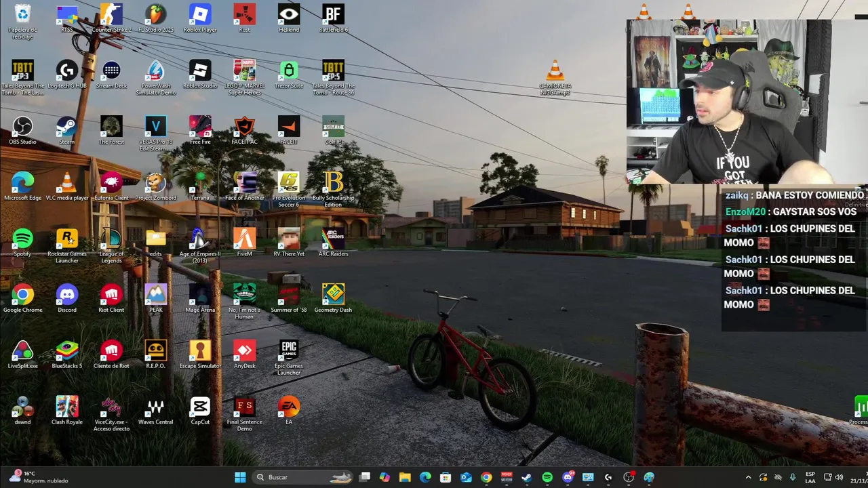868x488 pixels.
Task: Open AnyDesk desktop shortcut
Action: [x=244, y=356]
